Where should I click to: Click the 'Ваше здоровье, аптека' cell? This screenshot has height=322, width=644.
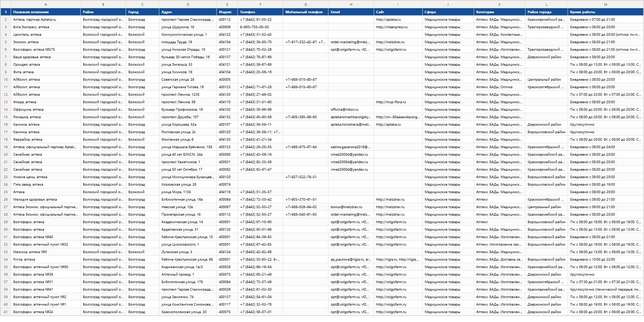[x=46, y=57]
